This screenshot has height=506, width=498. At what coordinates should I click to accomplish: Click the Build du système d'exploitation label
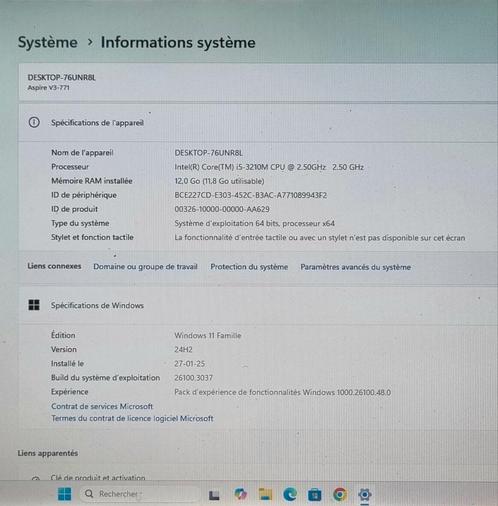pos(105,378)
